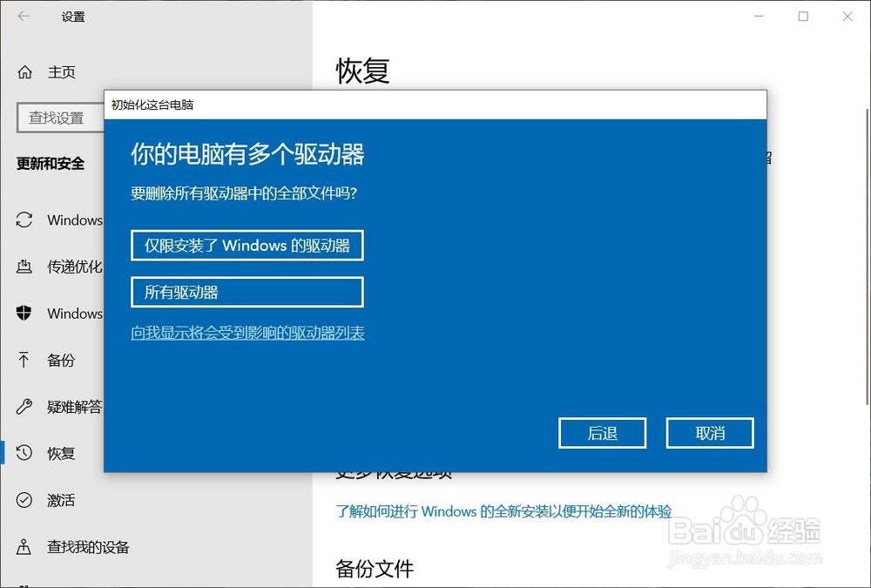
Task: Open the Home page icon
Action: click(x=24, y=71)
